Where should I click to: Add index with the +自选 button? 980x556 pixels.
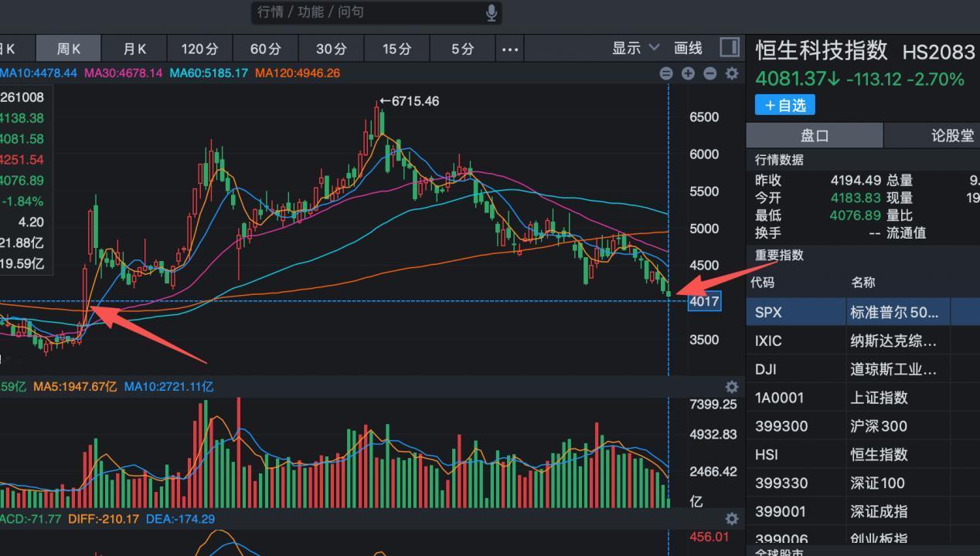(785, 105)
